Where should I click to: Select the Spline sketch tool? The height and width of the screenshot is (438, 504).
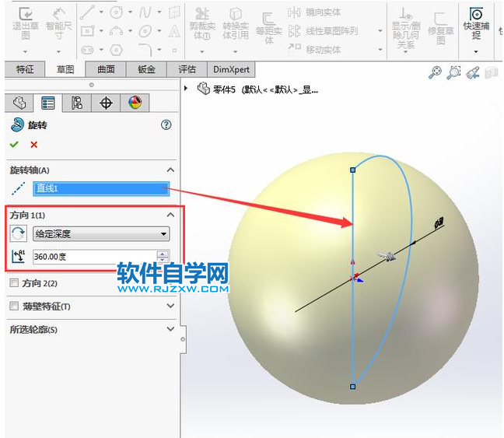pyautogui.click(x=145, y=12)
